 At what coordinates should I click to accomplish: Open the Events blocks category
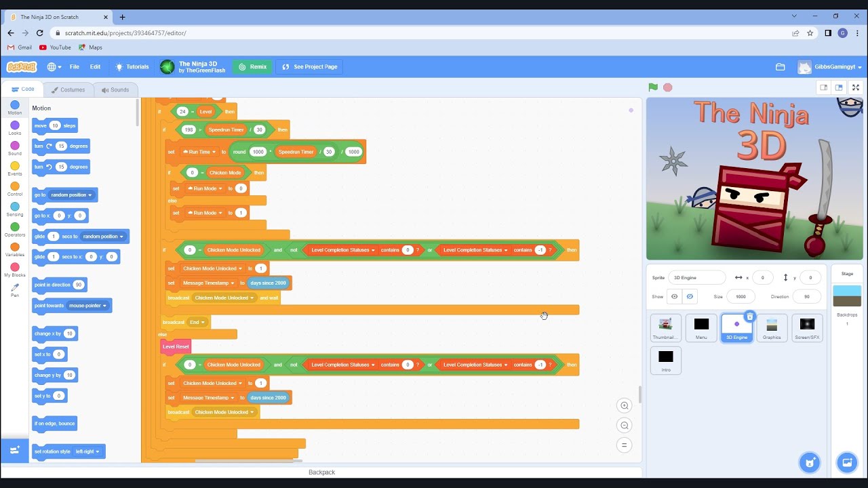click(x=15, y=169)
